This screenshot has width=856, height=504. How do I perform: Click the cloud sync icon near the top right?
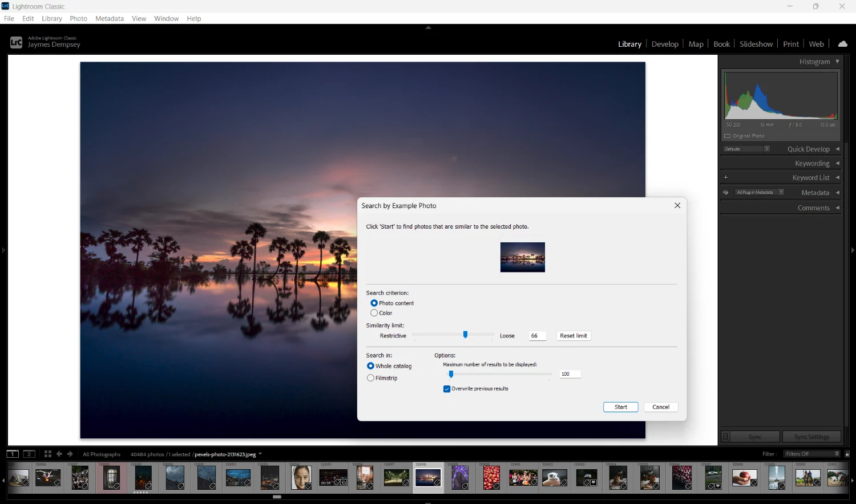pos(843,43)
